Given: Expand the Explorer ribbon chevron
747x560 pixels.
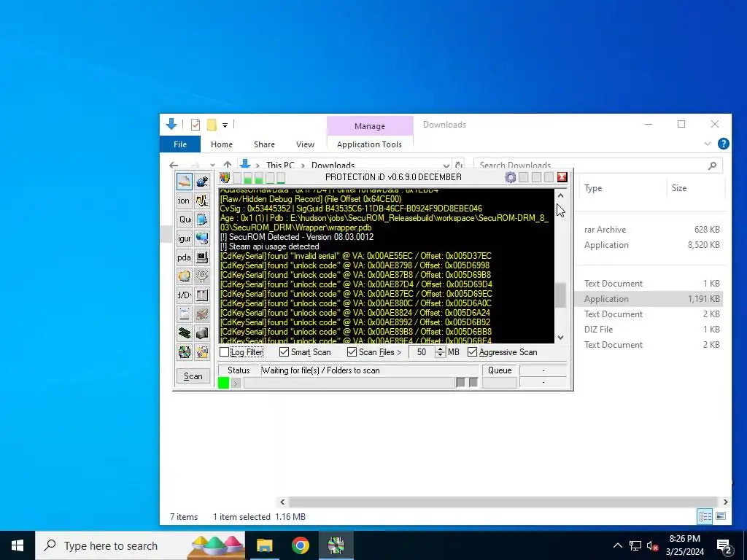Looking at the screenshot, I should point(708,144).
